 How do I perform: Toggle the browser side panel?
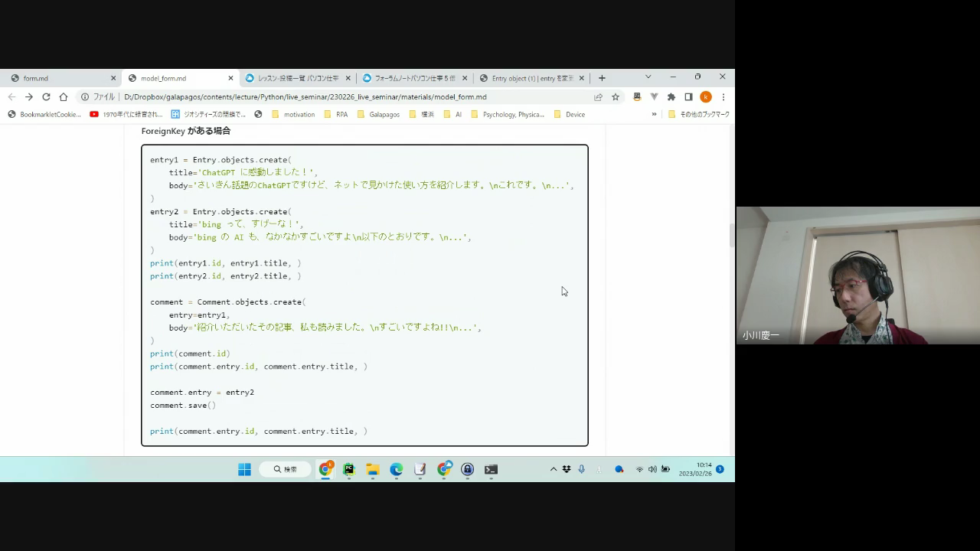tap(688, 97)
